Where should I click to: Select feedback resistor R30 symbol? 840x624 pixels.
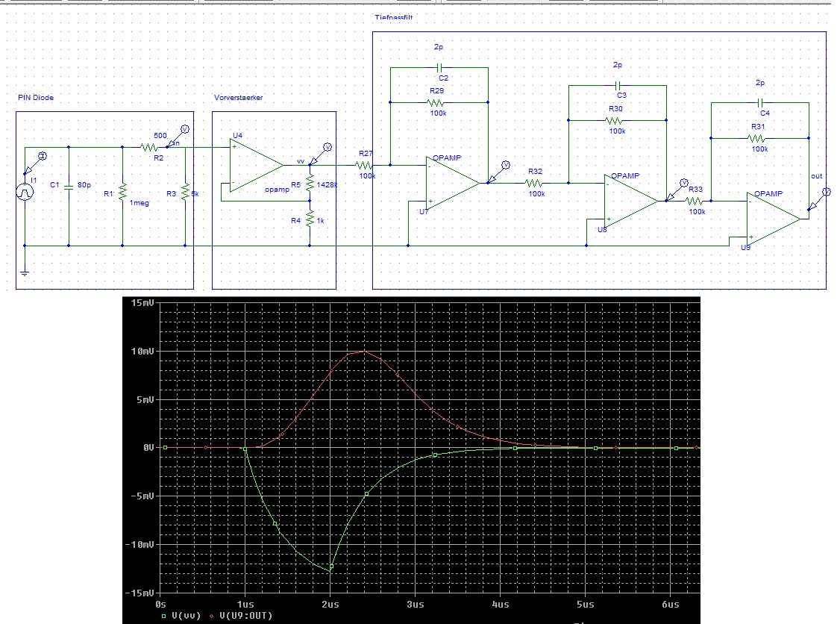pyautogui.click(x=613, y=120)
